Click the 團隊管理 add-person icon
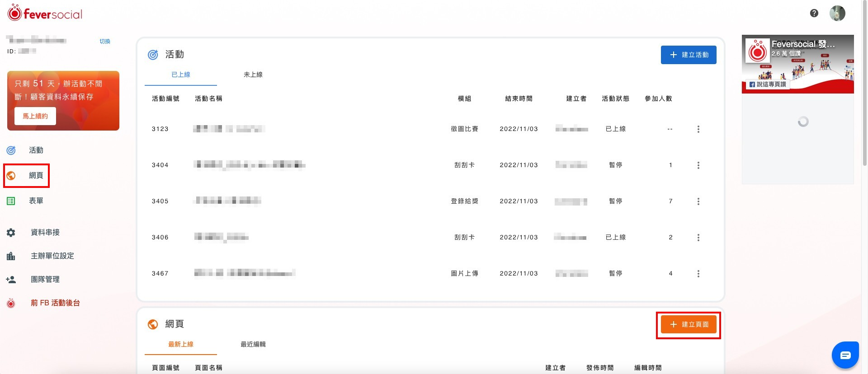868x374 pixels. pyautogui.click(x=11, y=280)
